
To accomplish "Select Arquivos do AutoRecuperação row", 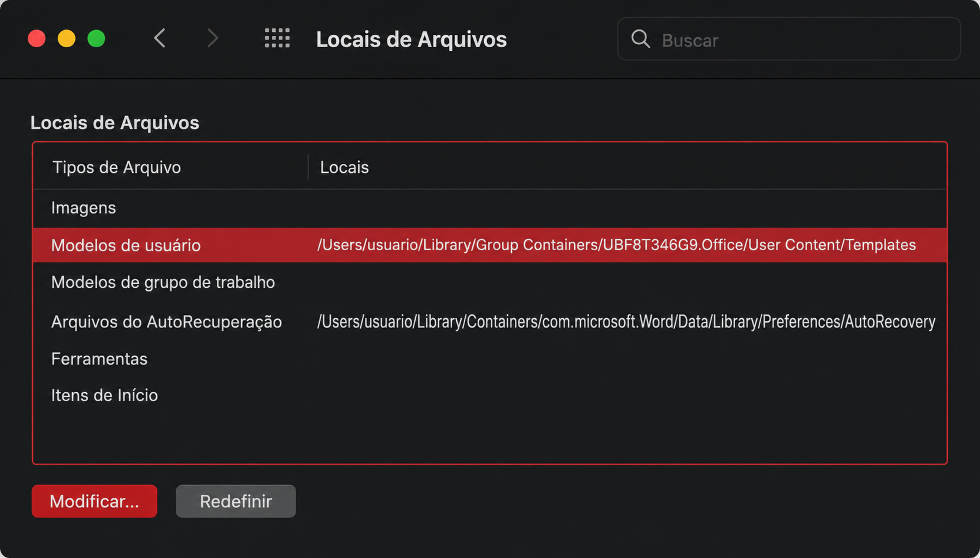I will tap(490, 321).
